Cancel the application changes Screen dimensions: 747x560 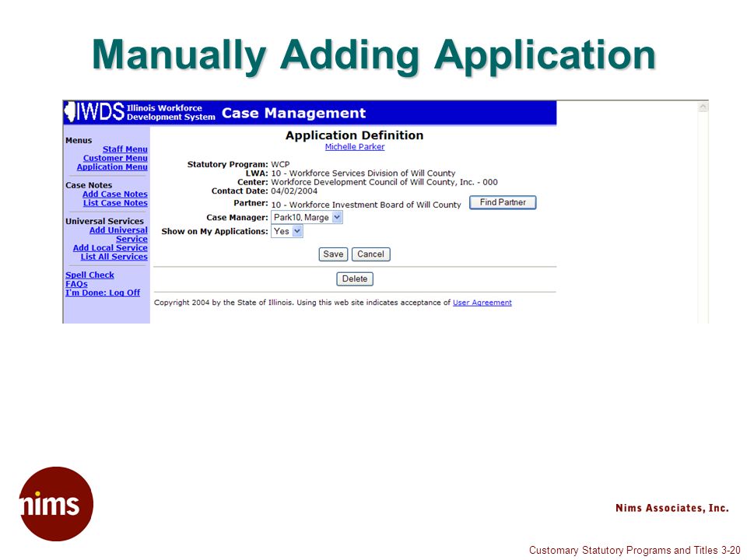tap(370, 254)
